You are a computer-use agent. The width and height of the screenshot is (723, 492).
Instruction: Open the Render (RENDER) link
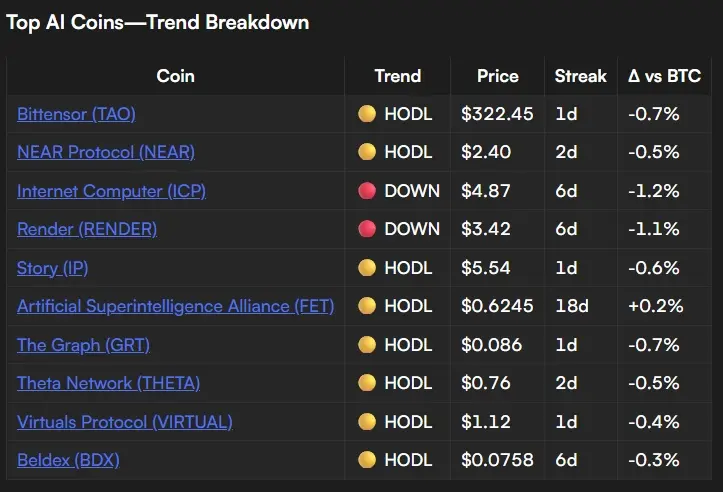click(87, 229)
